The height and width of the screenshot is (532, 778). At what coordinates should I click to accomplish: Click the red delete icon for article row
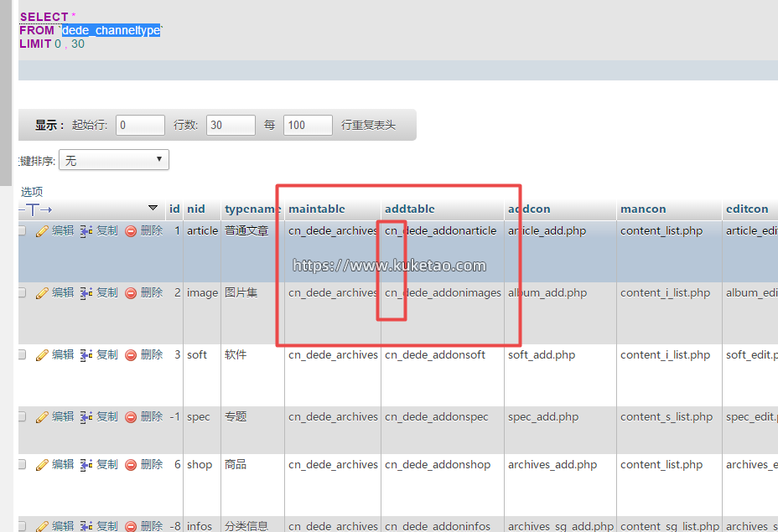(131, 231)
